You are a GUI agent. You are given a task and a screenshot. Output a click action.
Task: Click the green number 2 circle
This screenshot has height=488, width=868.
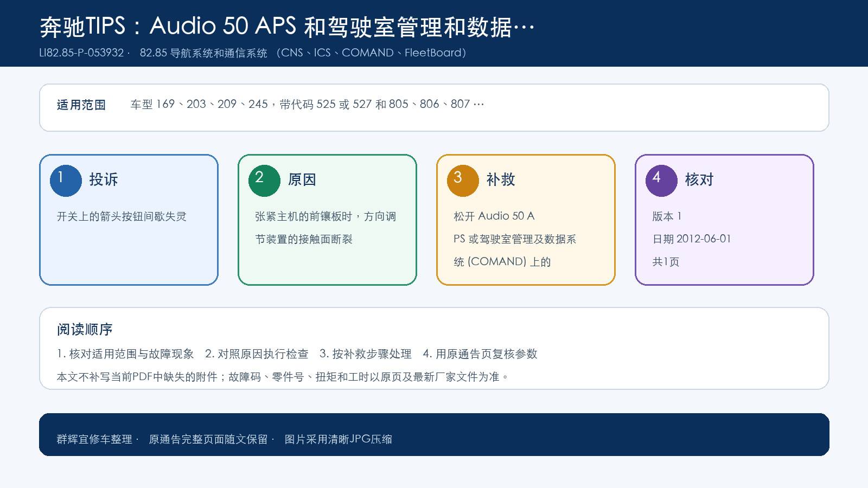(x=264, y=181)
